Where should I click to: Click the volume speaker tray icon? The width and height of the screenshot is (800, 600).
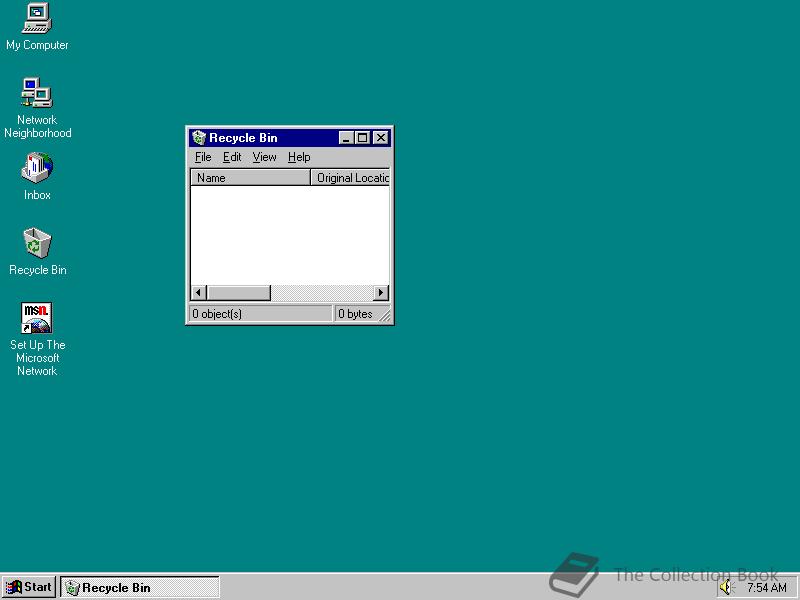(x=725, y=587)
